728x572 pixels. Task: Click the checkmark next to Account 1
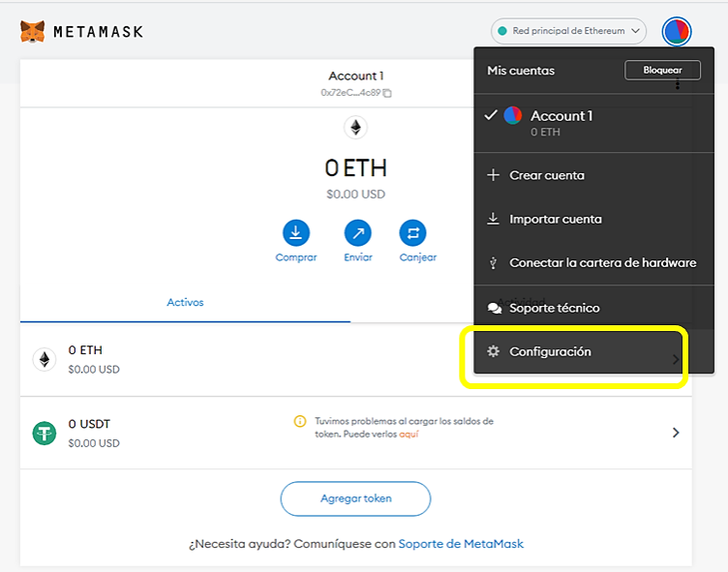491,115
